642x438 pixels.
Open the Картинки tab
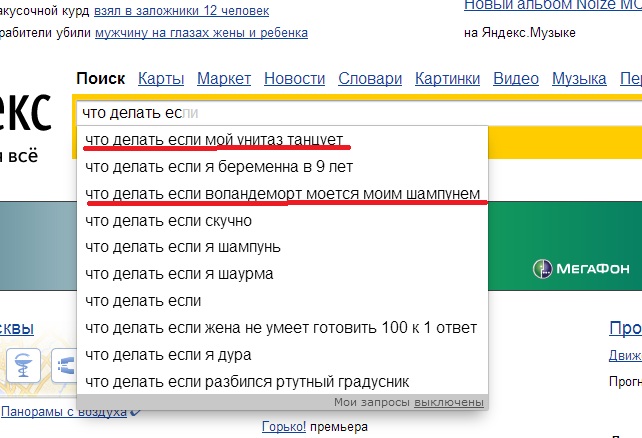pos(448,78)
